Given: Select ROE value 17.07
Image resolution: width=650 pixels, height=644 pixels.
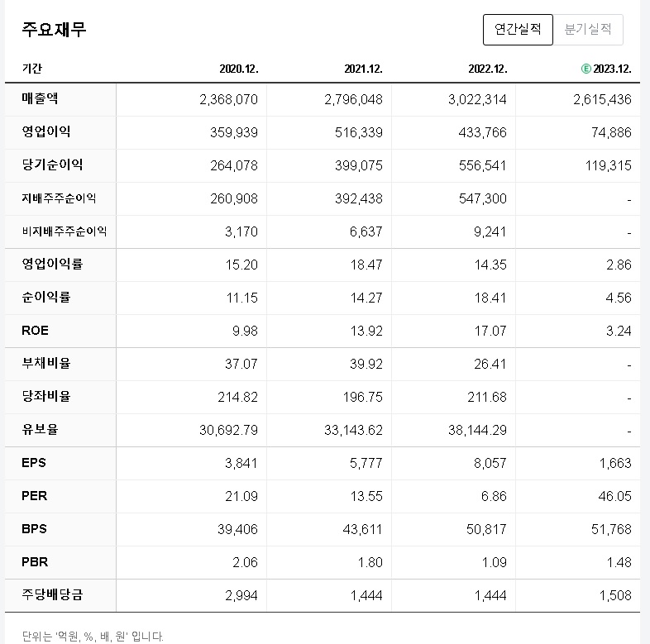Looking at the screenshot, I should [x=490, y=332].
